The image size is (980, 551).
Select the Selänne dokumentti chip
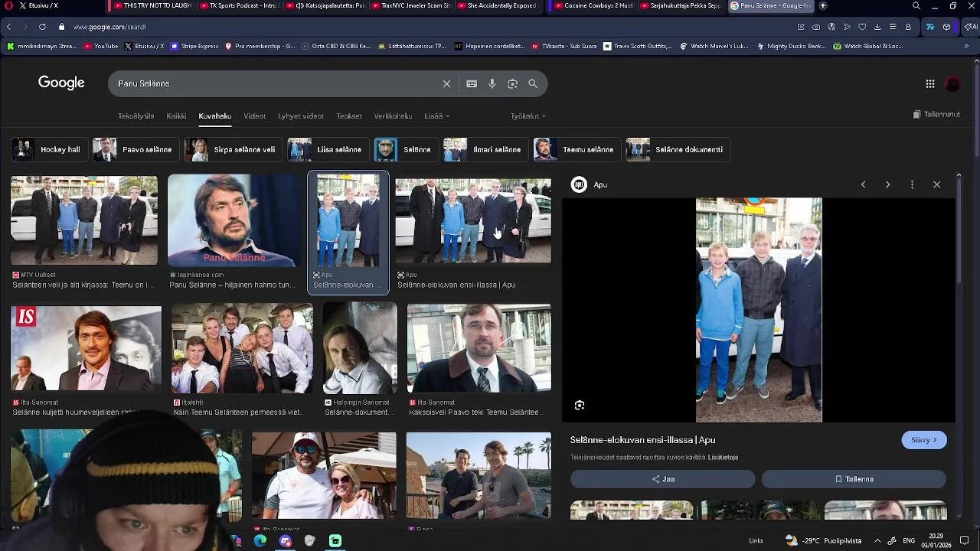coord(678,150)
